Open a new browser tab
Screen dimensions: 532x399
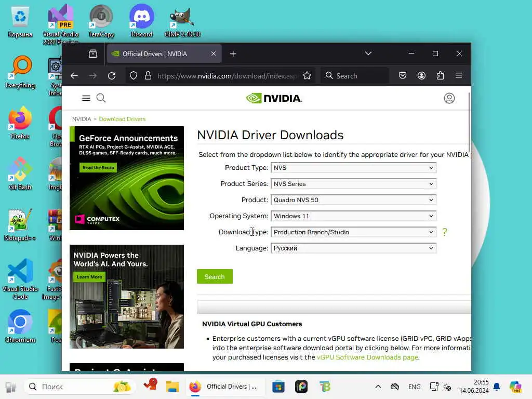click(x=233, y=54)
